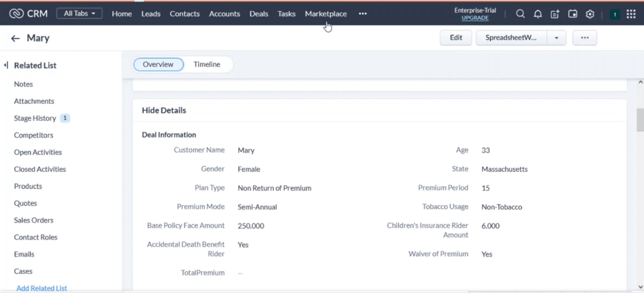Open the apps grid launcher icon
This screenshot has width=644, height=293.
pos(631,14)
